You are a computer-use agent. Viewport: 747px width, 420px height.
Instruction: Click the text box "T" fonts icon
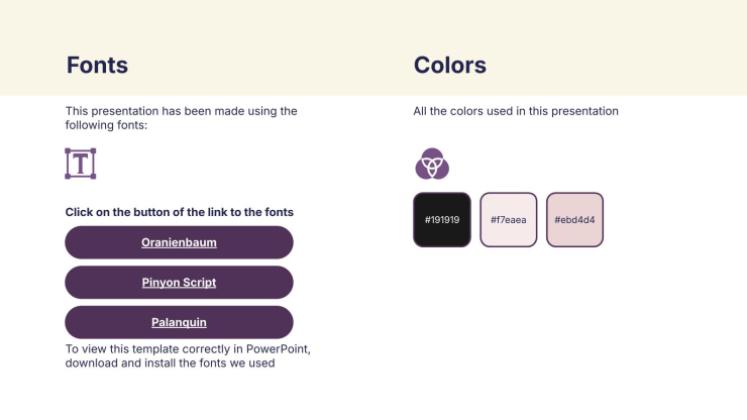coord(80,163)
